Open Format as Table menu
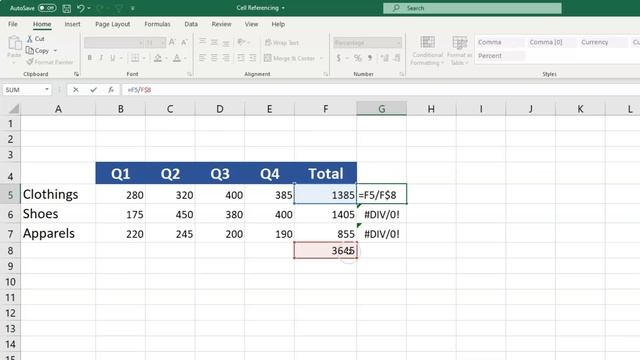Screen dimensions: 640x360 click(x=460, y=50)
